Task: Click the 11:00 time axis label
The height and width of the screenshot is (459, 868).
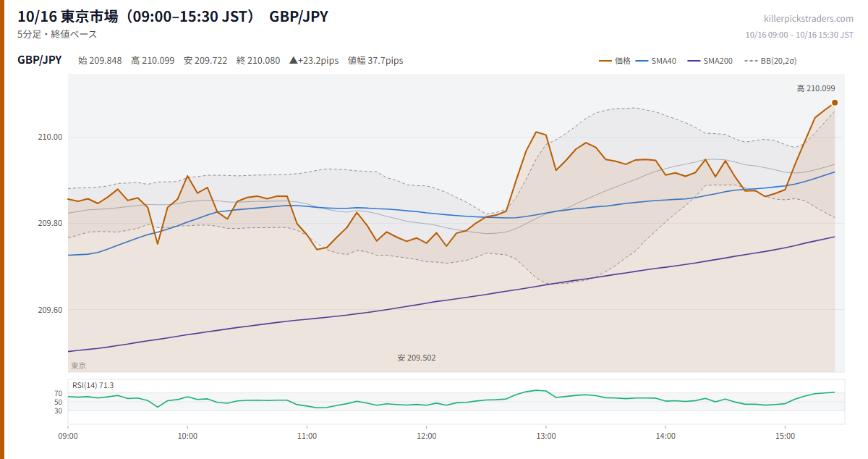Action: (x=307, y=436)
